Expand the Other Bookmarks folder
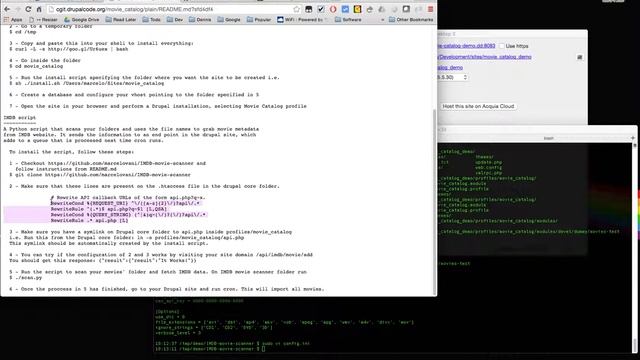The height and width of the screenshot is (360, 640). [411, 20]
